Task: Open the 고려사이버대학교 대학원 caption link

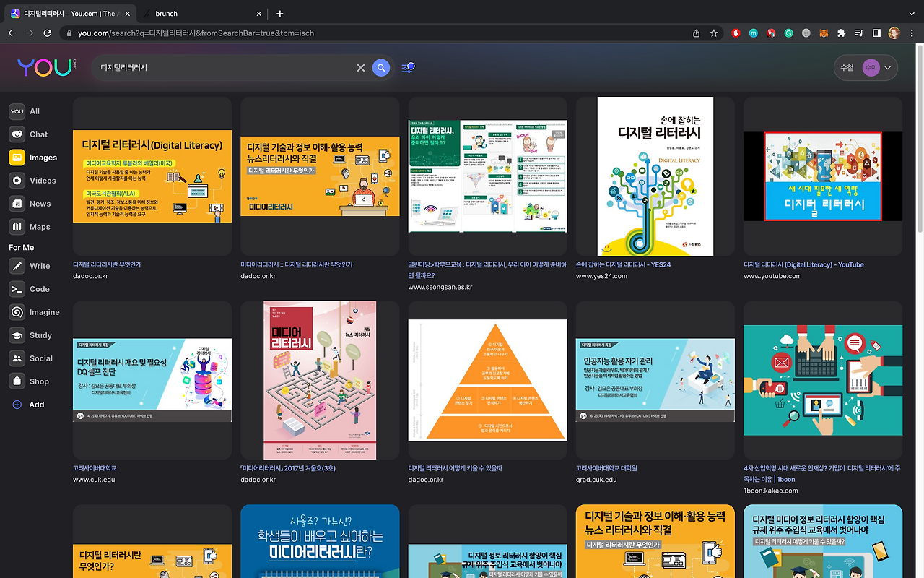Action: (606, 469)
